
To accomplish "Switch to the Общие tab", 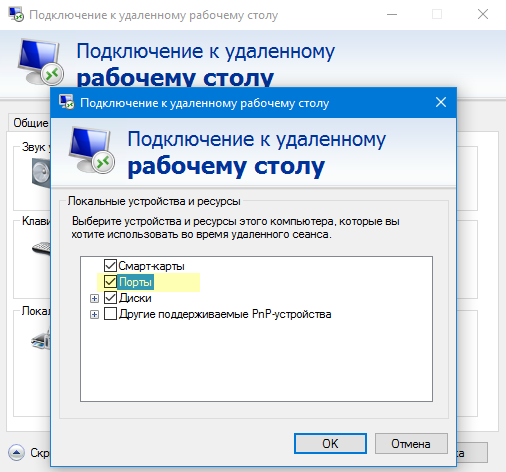I will (30, 123).
